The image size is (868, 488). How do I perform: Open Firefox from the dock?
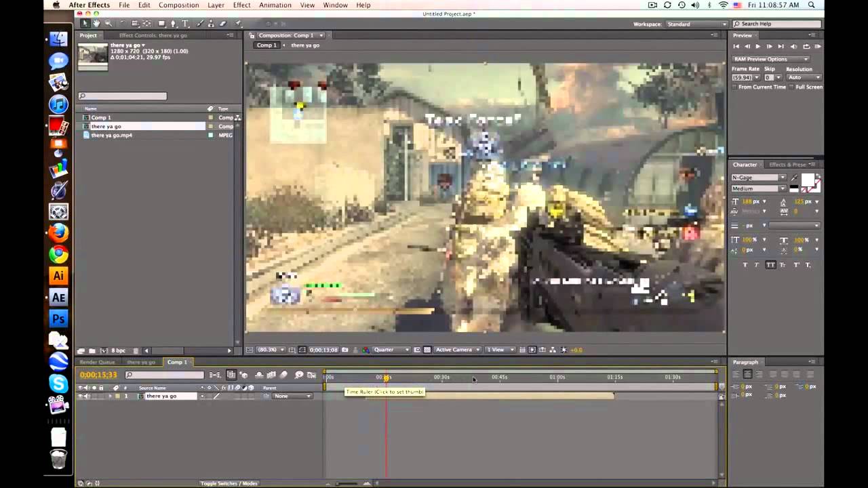[58, 232]
